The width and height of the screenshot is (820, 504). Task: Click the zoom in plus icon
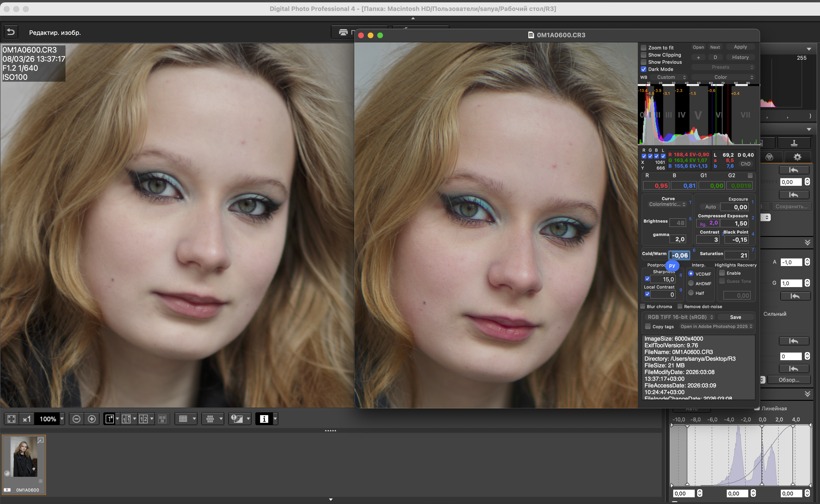click(92, 419)
